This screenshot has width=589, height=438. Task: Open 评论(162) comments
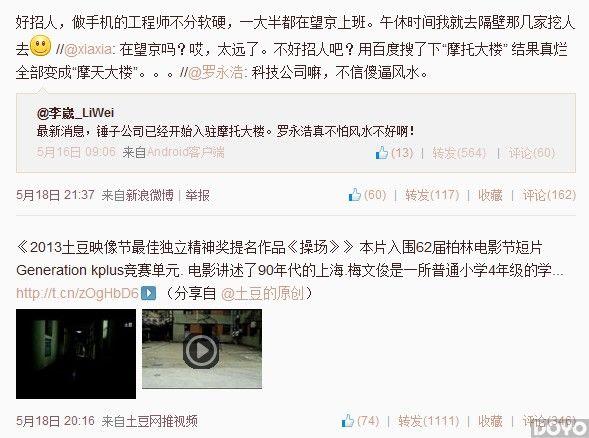(549, 195)
